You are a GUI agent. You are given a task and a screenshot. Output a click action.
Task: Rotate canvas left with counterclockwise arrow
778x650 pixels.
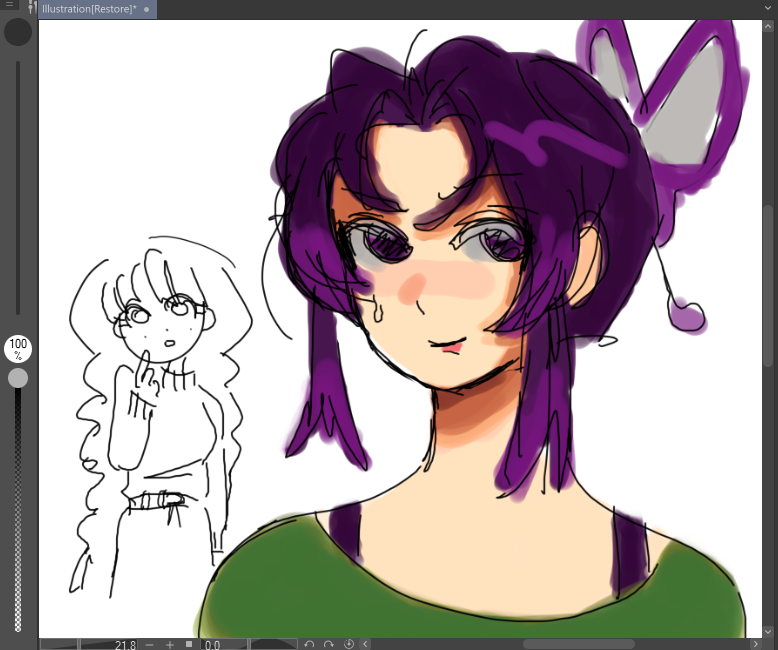pyautogui.click(x=309, y=644)
